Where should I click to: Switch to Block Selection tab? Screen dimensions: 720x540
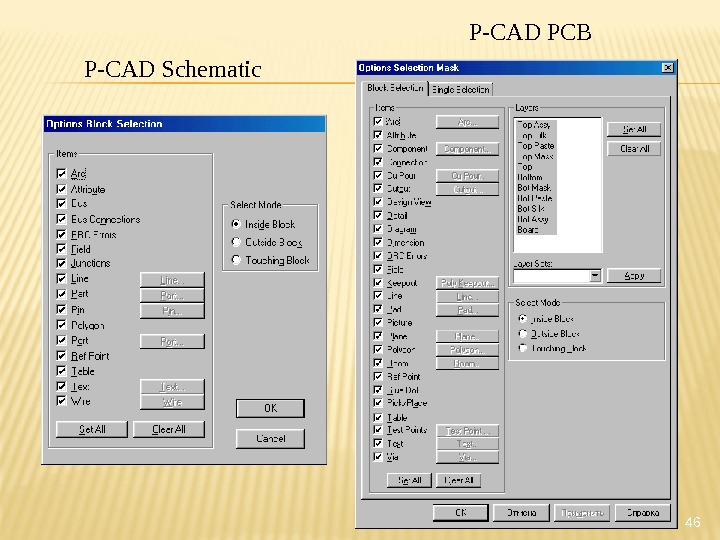coord(395,88)
